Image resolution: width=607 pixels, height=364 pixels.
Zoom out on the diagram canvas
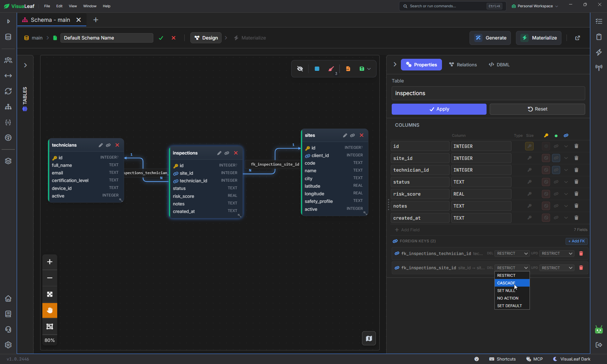tap(50, 278)
